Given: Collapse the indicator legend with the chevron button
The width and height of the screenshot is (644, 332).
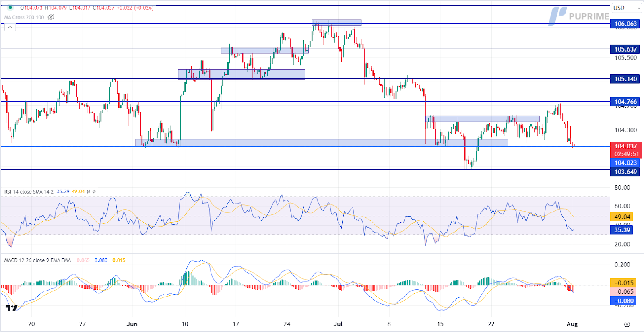Looking at the screenshot, I should (10, 27).
